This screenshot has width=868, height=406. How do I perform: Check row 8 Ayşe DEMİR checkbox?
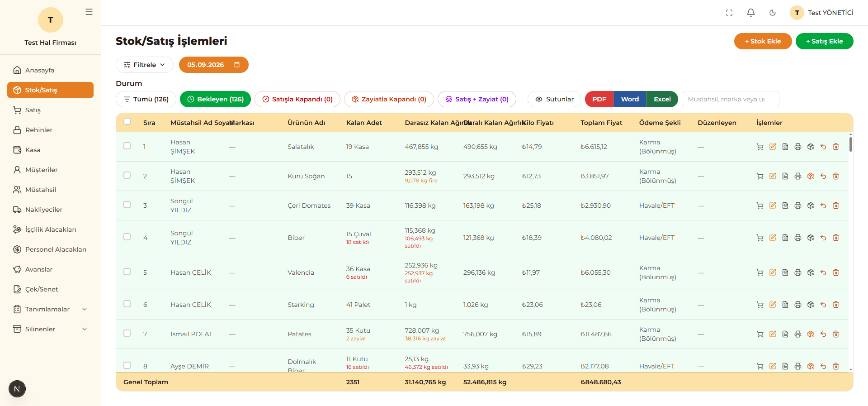tap(127, 365)
